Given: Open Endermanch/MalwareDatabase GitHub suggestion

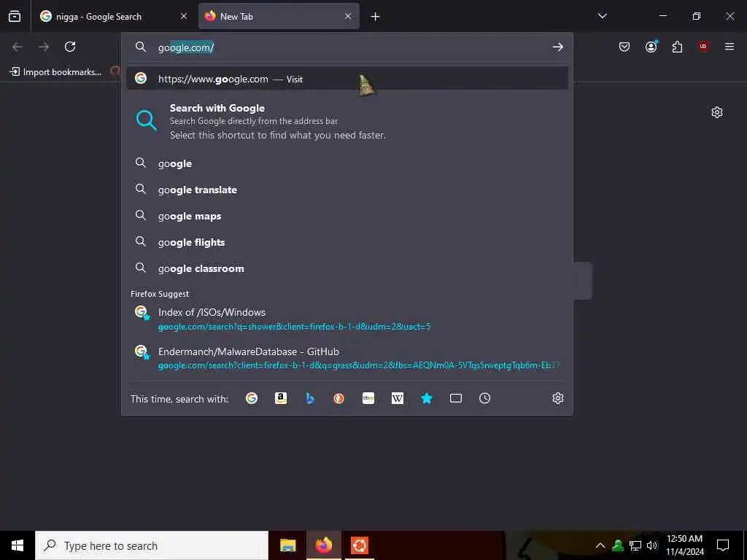Looking at the screenshot, I should 347,358.
